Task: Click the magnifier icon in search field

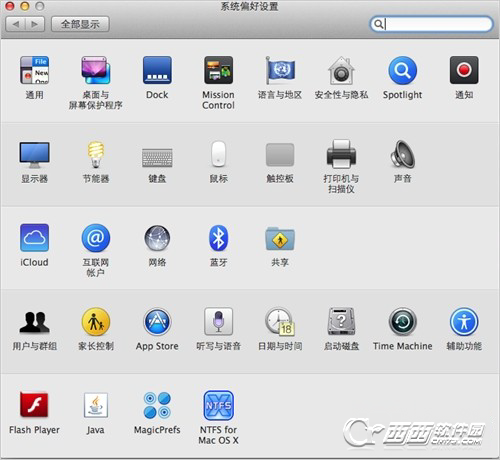Action: (x=378, y=24)
